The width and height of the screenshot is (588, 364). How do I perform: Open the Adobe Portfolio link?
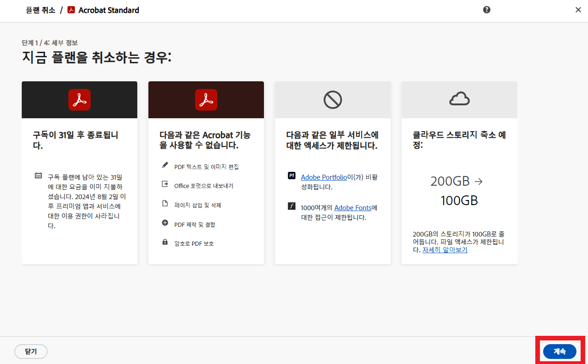(x=323, y=177)
